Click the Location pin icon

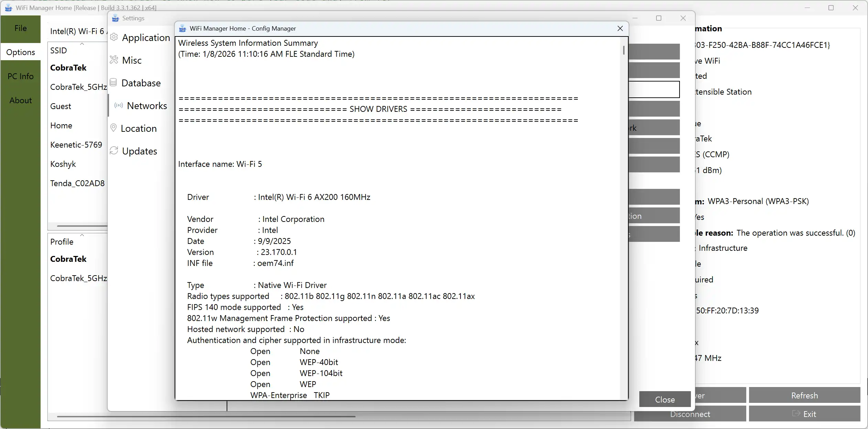point(113,128)
